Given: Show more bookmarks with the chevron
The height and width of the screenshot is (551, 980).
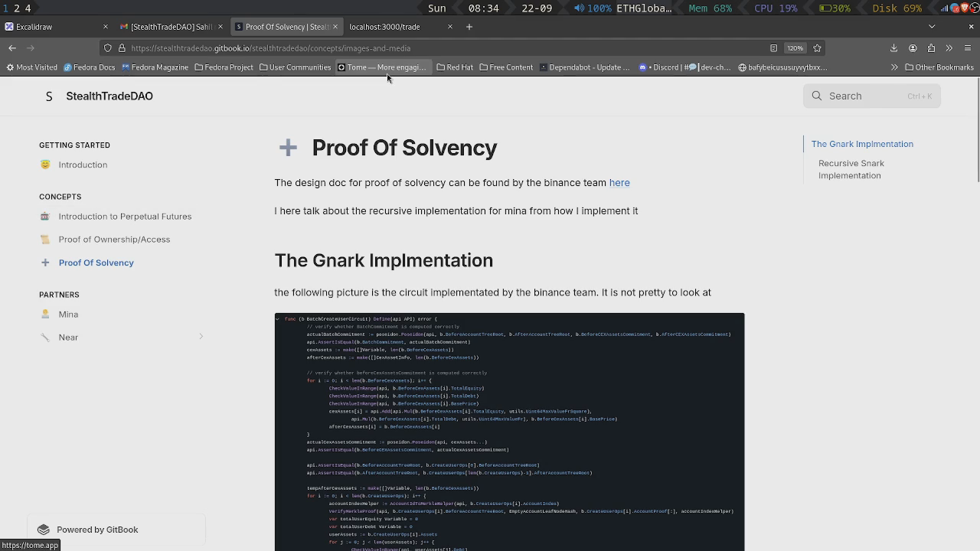Looking at the screenshot, I should [894, 67].
